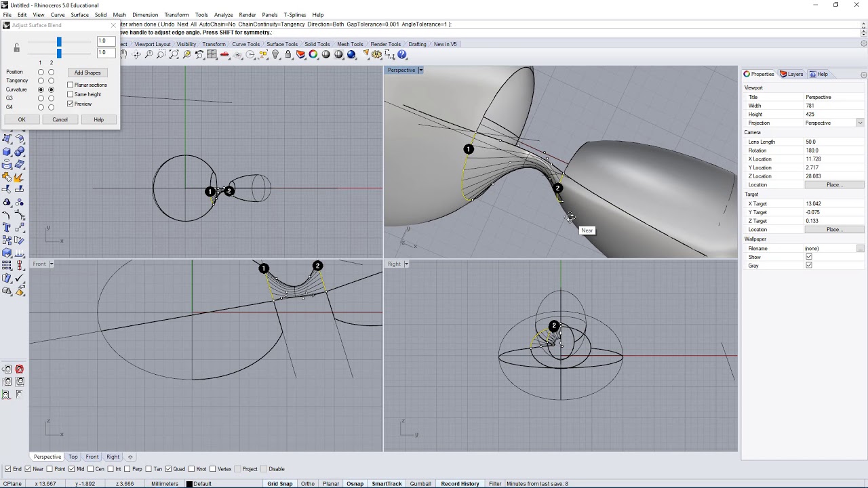Viewport: 868px width, 488px height.
Task: Click the red car set view icon
Action: (x=224, y=54)
